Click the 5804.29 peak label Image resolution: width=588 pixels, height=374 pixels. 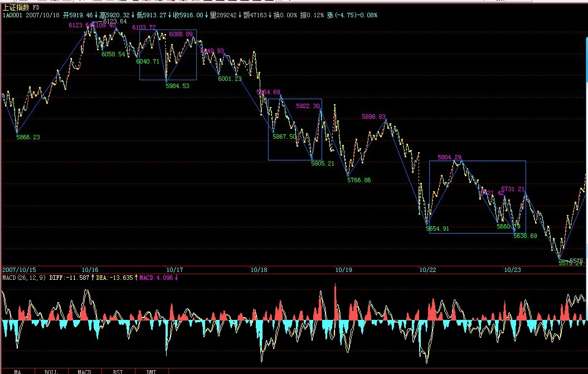[449, 157]
